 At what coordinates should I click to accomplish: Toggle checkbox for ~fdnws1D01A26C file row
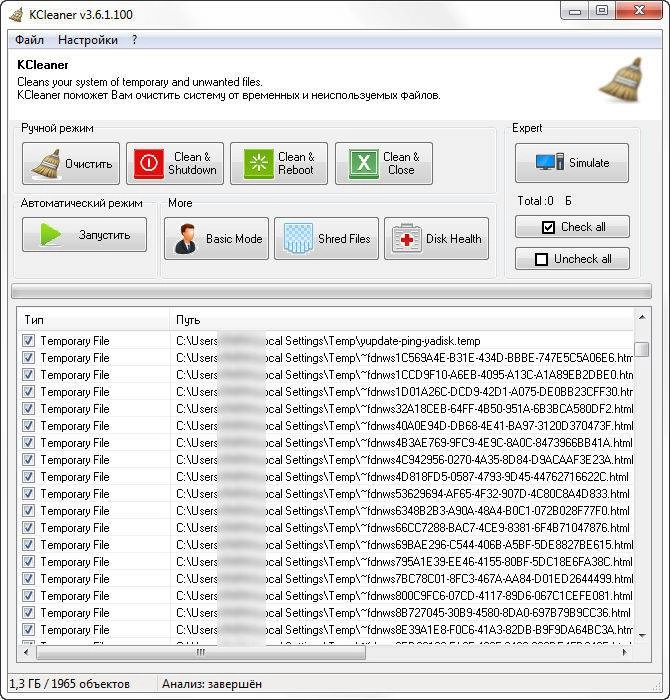[x=28, y=392]
